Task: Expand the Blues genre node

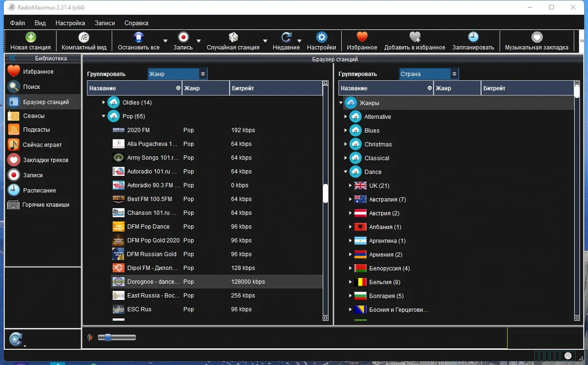Action: 345,130
